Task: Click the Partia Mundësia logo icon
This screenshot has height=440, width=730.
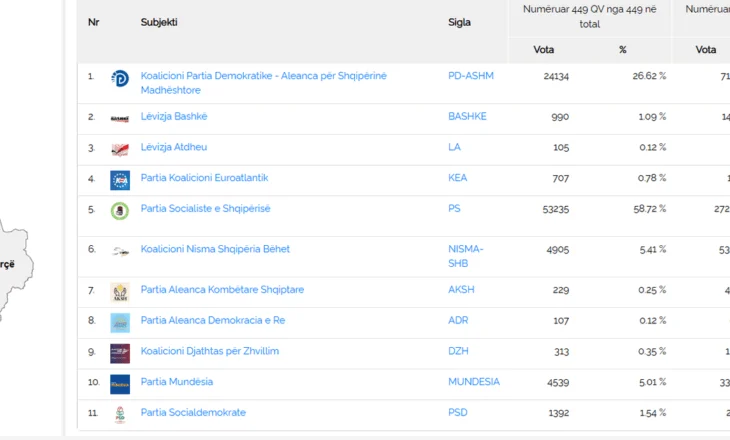Action: 120,384
